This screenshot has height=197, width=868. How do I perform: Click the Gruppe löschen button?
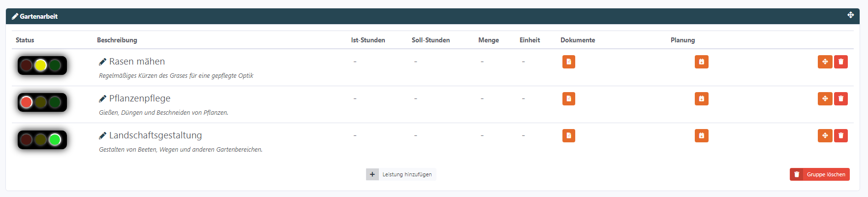pos(819,174)
